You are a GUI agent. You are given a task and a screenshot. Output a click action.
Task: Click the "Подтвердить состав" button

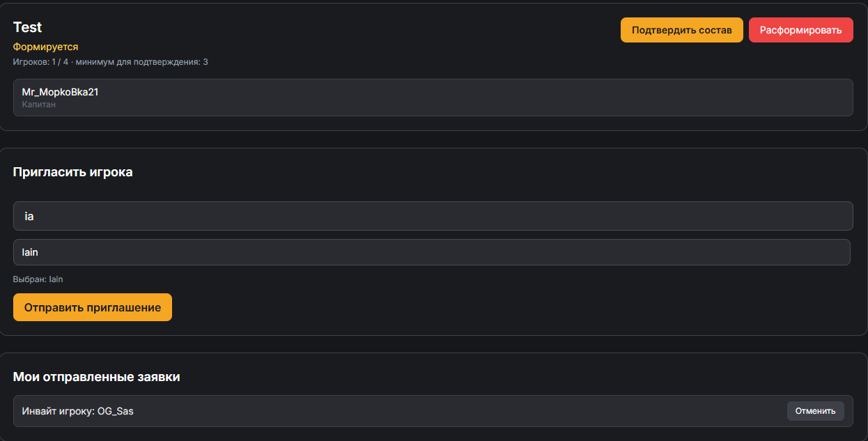pos(681,30)
